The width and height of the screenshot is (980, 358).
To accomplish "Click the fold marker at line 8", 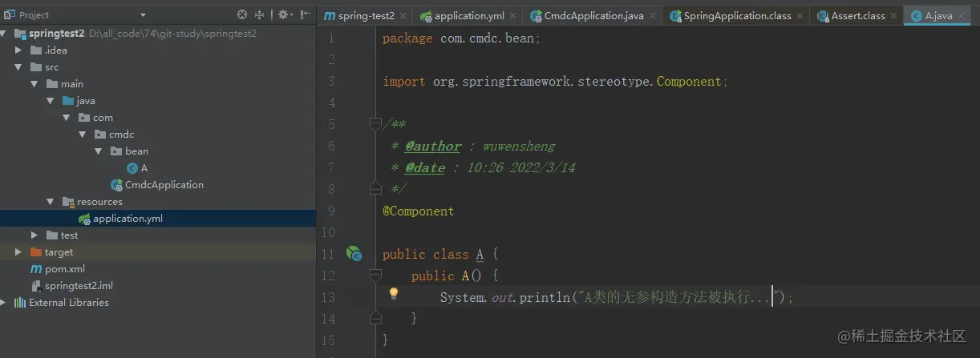I will pyautogui.click(x=375, y=188).
